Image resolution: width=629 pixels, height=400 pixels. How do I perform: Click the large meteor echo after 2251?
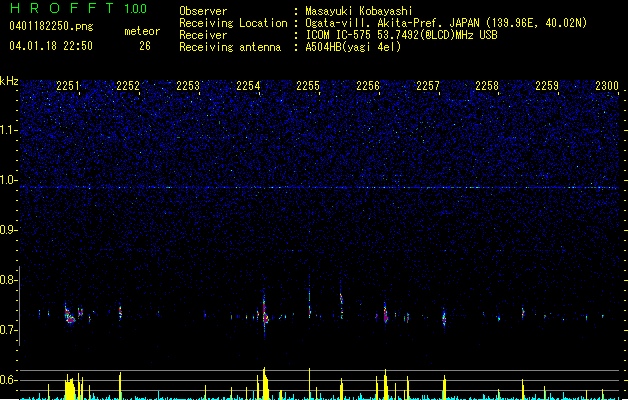click(69, 315)
